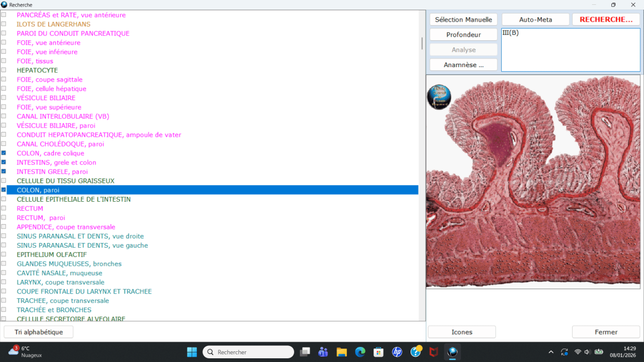Viewport: 644px width, 362px height.
Task: Launch the HP app from the taskbar
Action: (397, 352)
